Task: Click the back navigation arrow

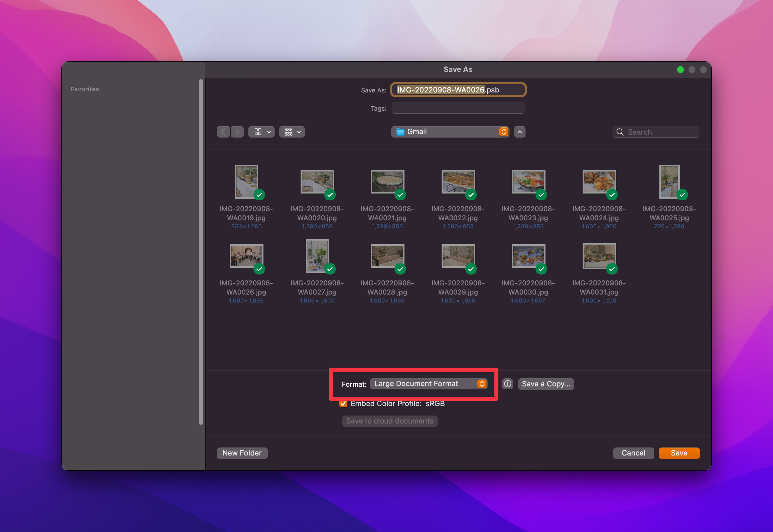Action: (223, 132)
